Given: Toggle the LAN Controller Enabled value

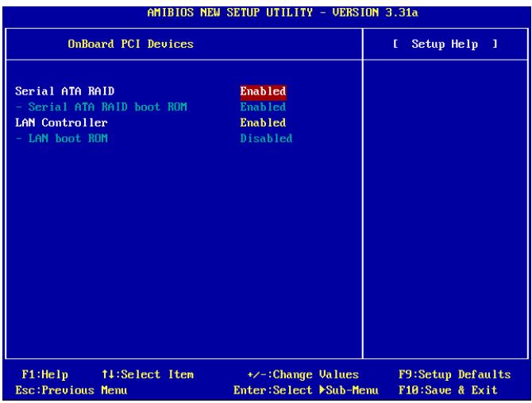Looking at the screenshot, I should [x=263, y=122].
